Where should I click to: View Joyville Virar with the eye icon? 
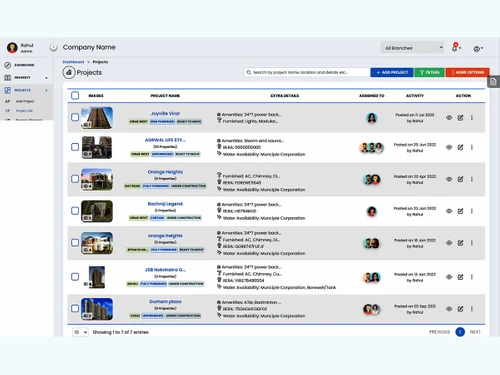click(x=449, y=118)
